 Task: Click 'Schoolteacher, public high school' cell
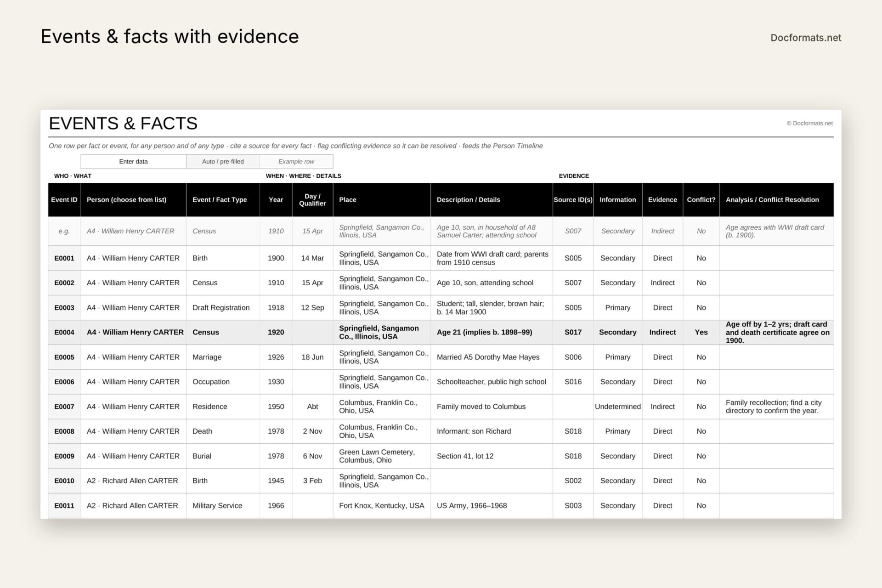pos(492,382)
